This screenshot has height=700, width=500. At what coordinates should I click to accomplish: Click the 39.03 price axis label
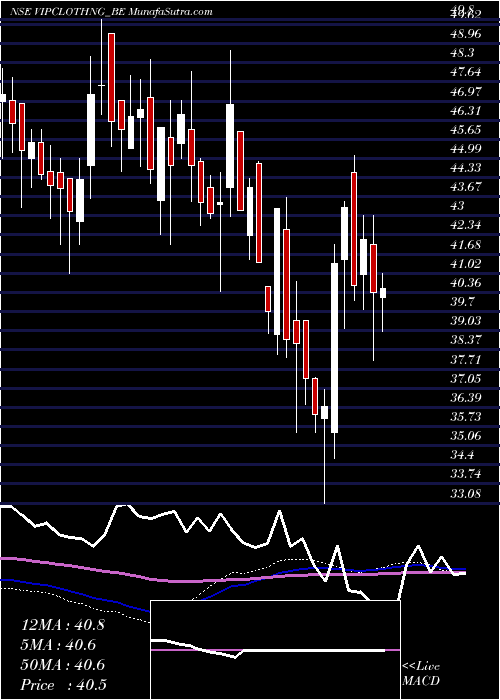tap(466, 321)
